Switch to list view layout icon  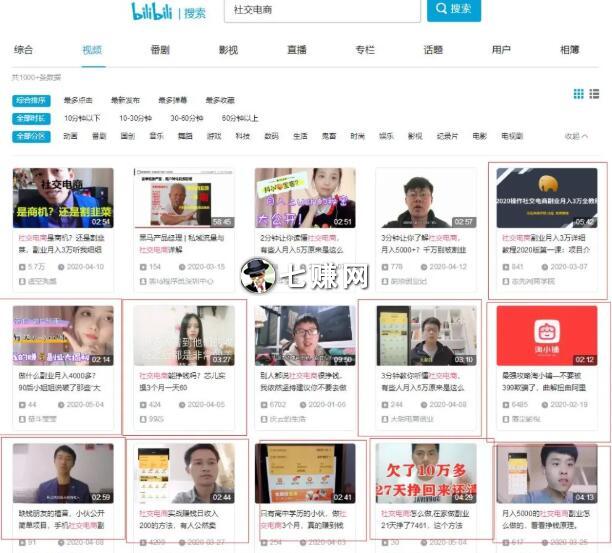click(x=594, y=94)
